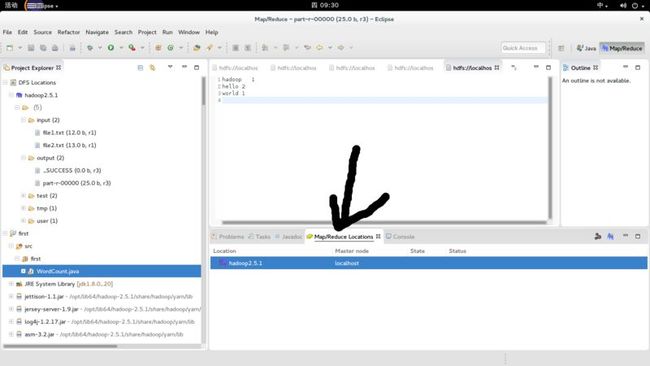
Task: Click New Hadoop location elephant icon
Action: click(x=610, y=236)
